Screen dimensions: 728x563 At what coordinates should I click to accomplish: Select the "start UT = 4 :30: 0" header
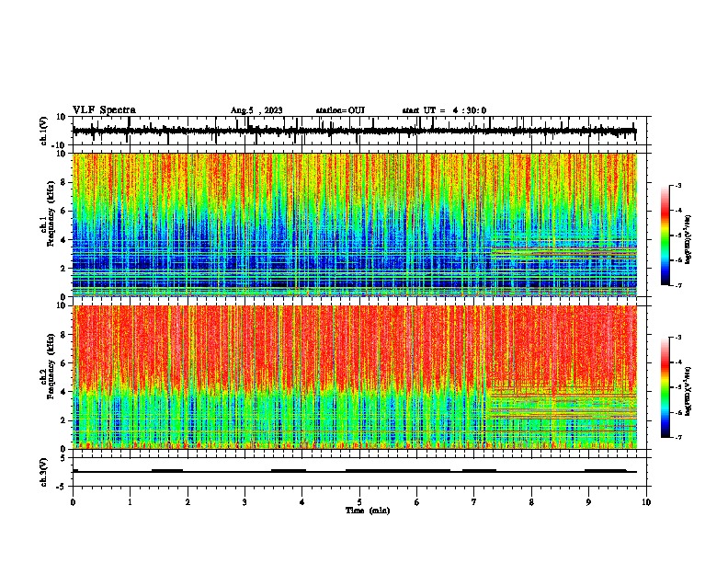coord(444,110)
